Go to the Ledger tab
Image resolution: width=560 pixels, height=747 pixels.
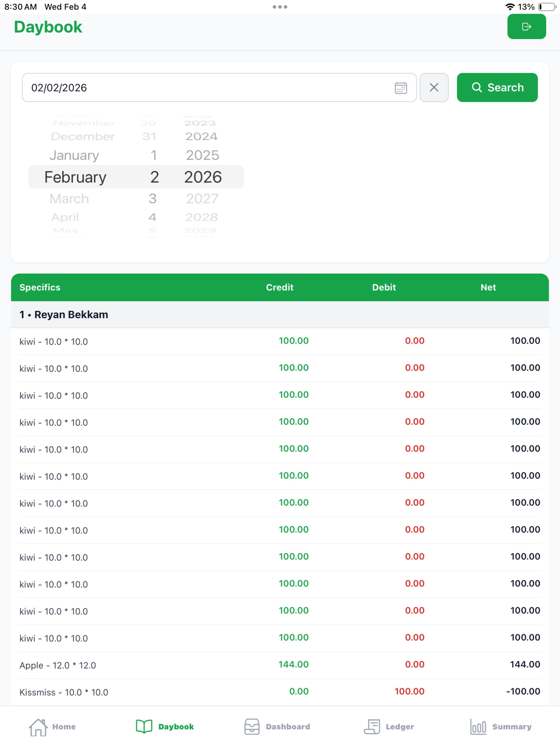click(389, 727)
